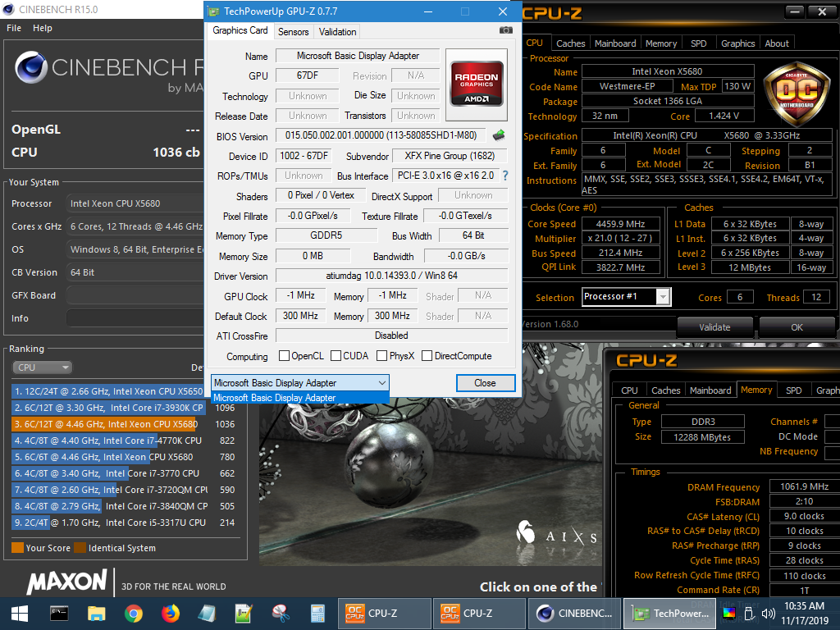Click the colorful display tray icon
This screenshot has width=840, height=630.
pyautogui.click(x=729, y=614)
